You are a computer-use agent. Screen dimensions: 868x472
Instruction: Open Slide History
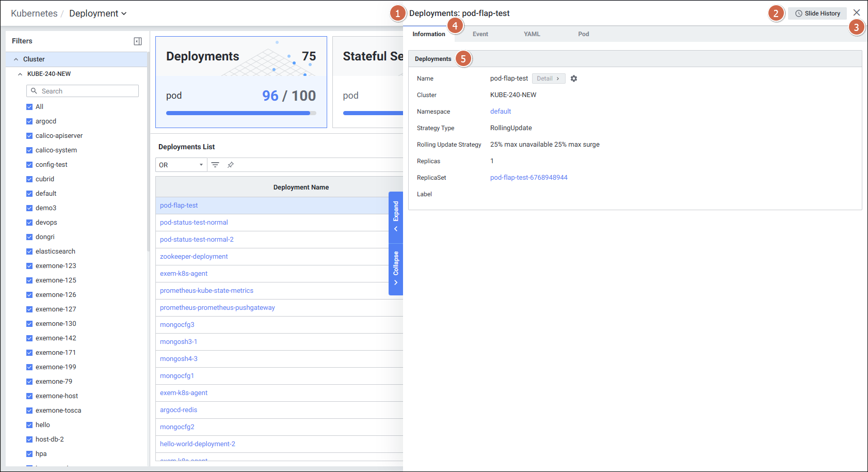pyautogui.click(x=817, y=13)
